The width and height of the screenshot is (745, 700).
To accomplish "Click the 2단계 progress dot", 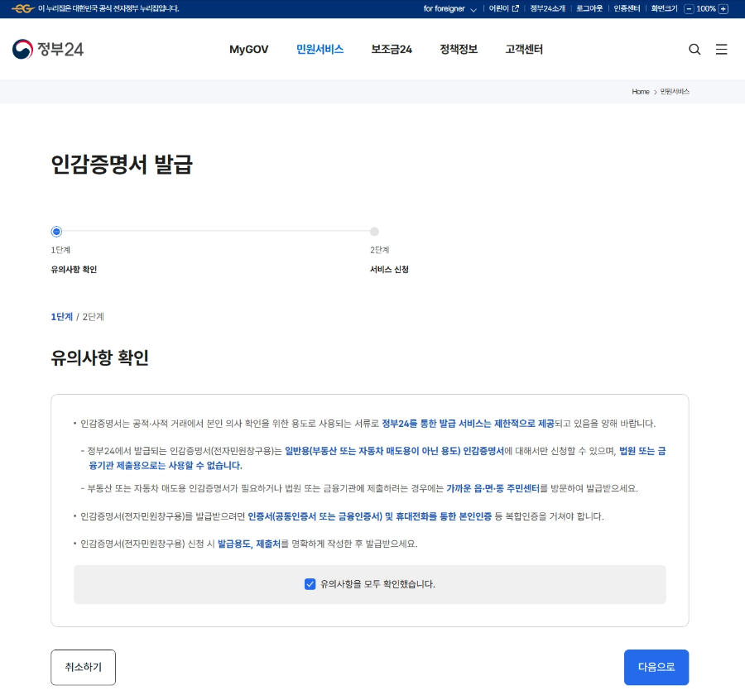I will point(374,232).
